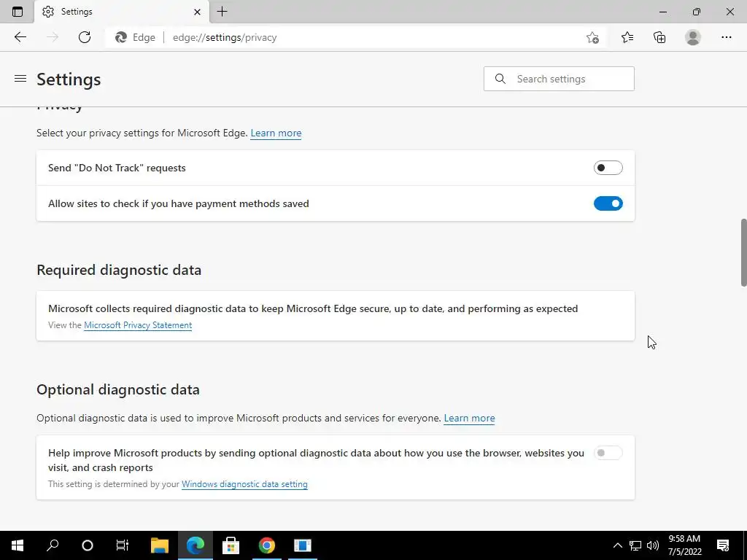Click the Microsoft Edge taskbar icon

[196, 545]
